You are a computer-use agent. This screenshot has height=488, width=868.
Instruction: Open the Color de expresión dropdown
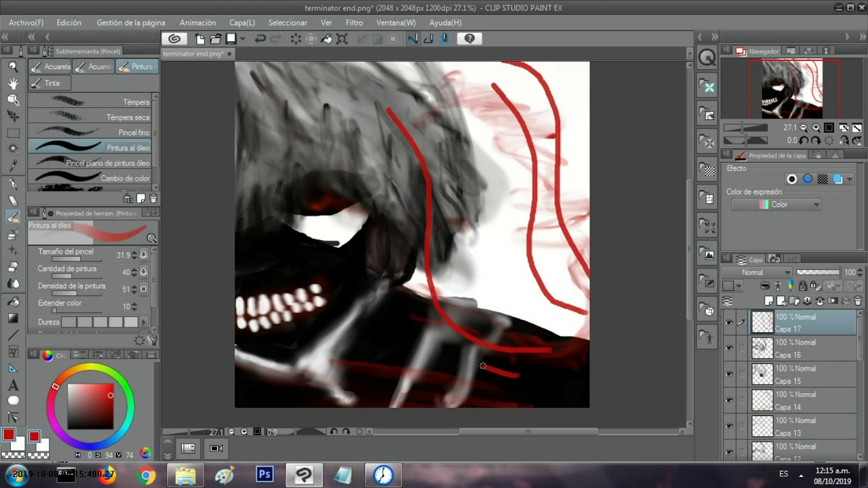tap(775, 205)
